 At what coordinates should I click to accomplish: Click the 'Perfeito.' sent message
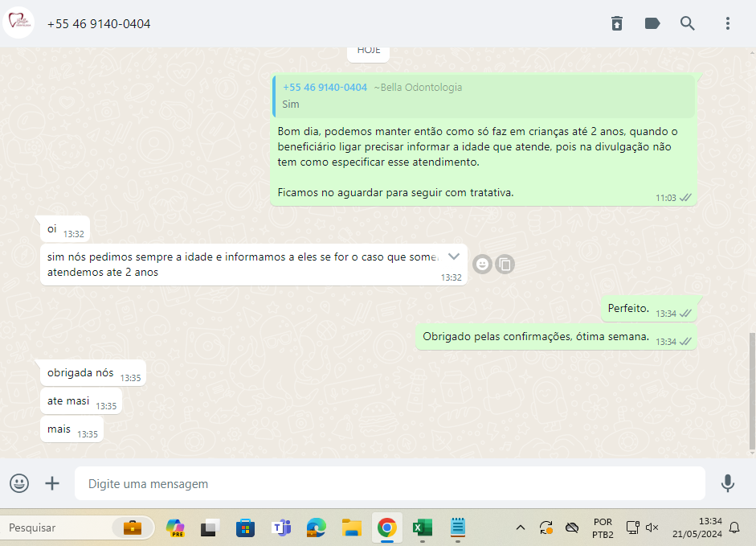(x=648, y=308)
